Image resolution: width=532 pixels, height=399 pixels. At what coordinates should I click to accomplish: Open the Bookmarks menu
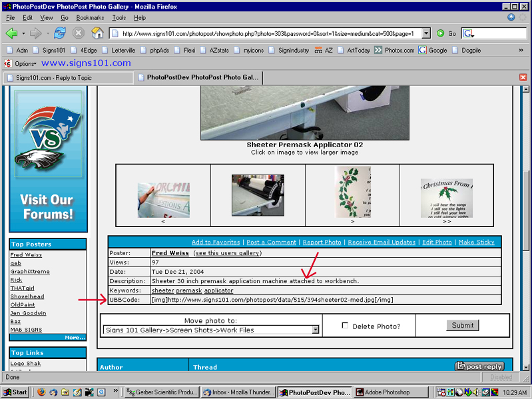pos(90,17)
